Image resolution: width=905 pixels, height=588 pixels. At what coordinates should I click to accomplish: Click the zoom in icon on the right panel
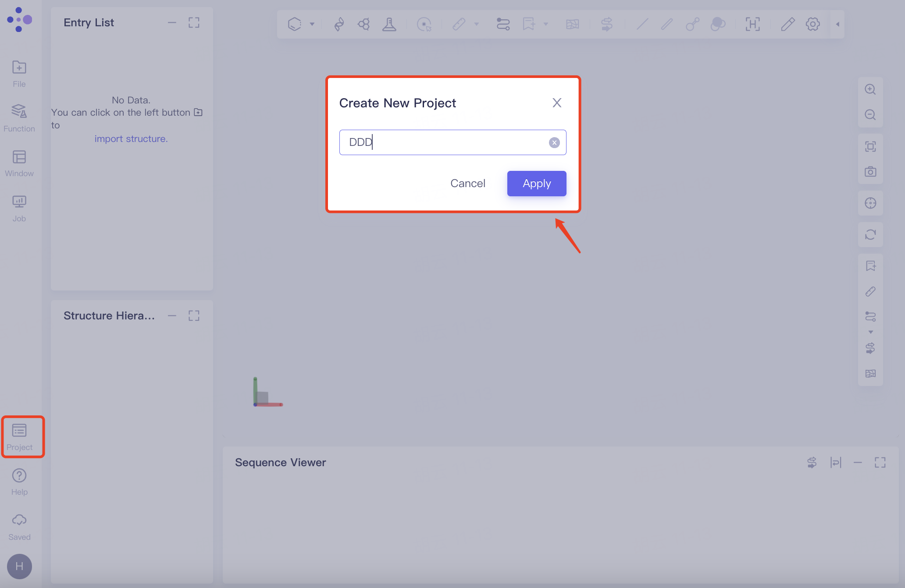pos(871,89)
